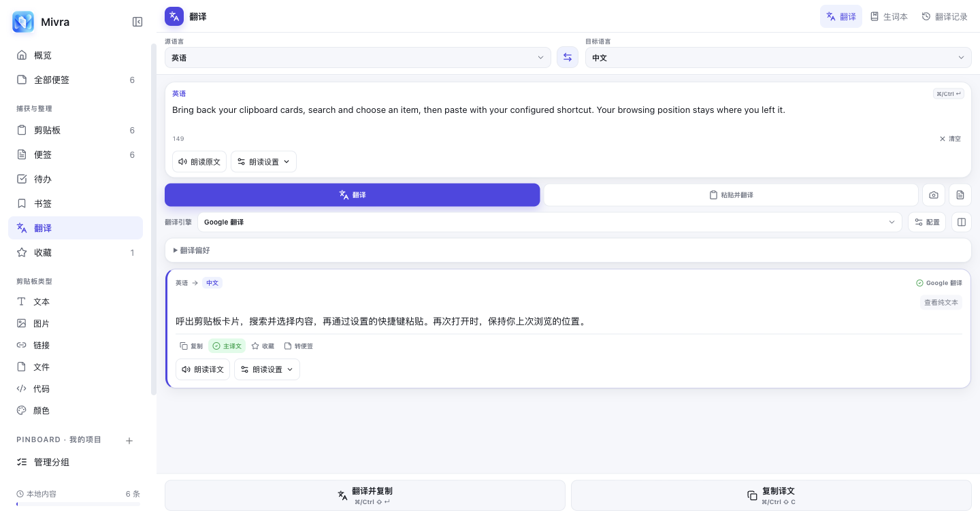Collapse the sidebar with the panel icon
The width and height of the screenshot is (980, 517).
[x=137, y=22]
